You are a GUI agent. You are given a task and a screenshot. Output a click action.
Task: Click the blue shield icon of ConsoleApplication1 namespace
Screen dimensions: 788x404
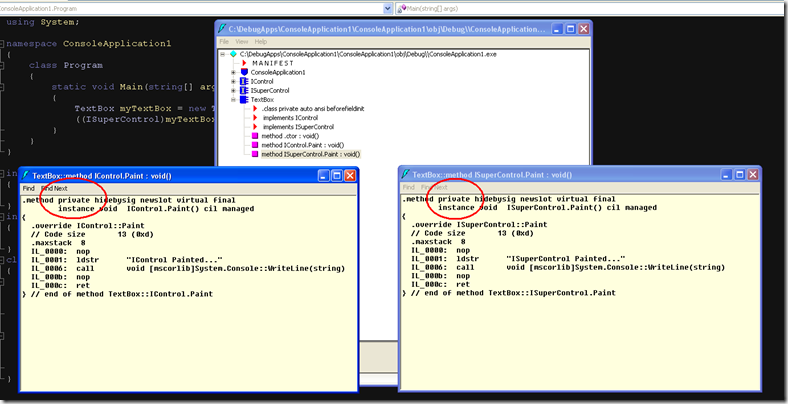pyautogui.click(x=244, y=72)
